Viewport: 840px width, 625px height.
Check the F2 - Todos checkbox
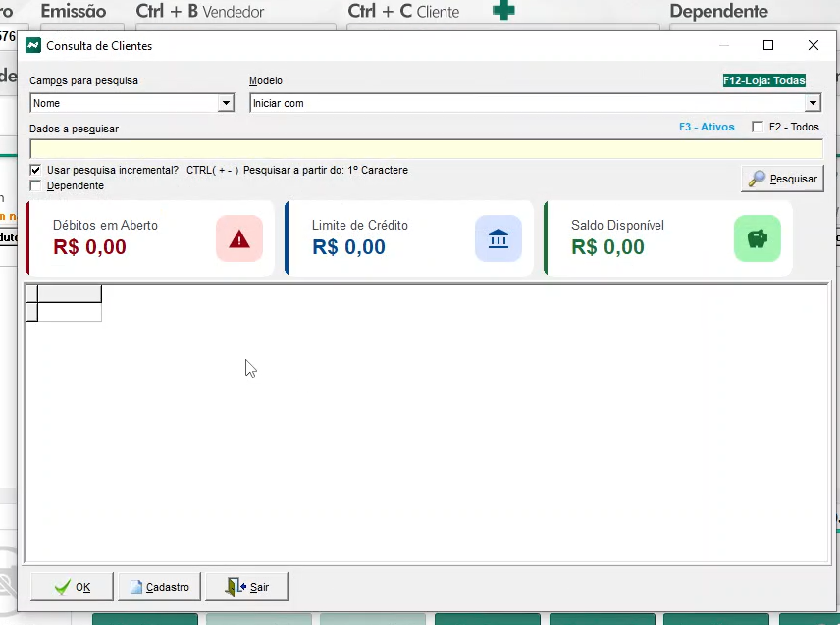pos(758,127)
